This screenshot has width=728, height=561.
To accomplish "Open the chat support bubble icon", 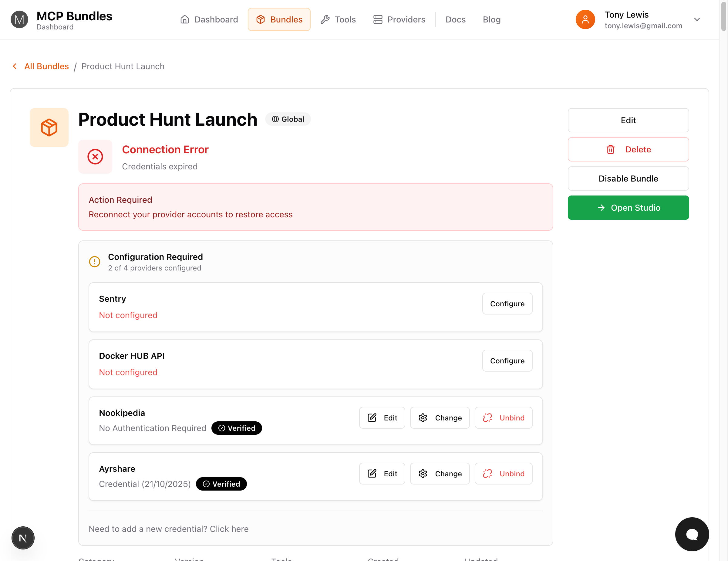I will click(x=692, y=534).
